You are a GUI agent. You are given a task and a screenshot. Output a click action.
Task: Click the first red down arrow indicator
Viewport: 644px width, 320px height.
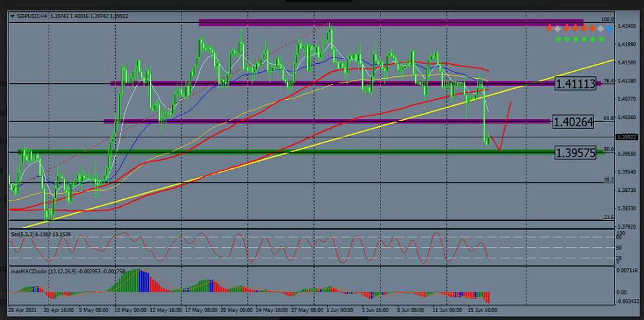coord(549,29)
